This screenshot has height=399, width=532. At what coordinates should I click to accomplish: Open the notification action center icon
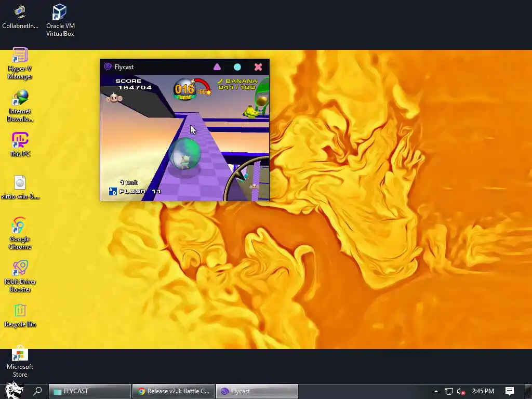tap(510, 391)
